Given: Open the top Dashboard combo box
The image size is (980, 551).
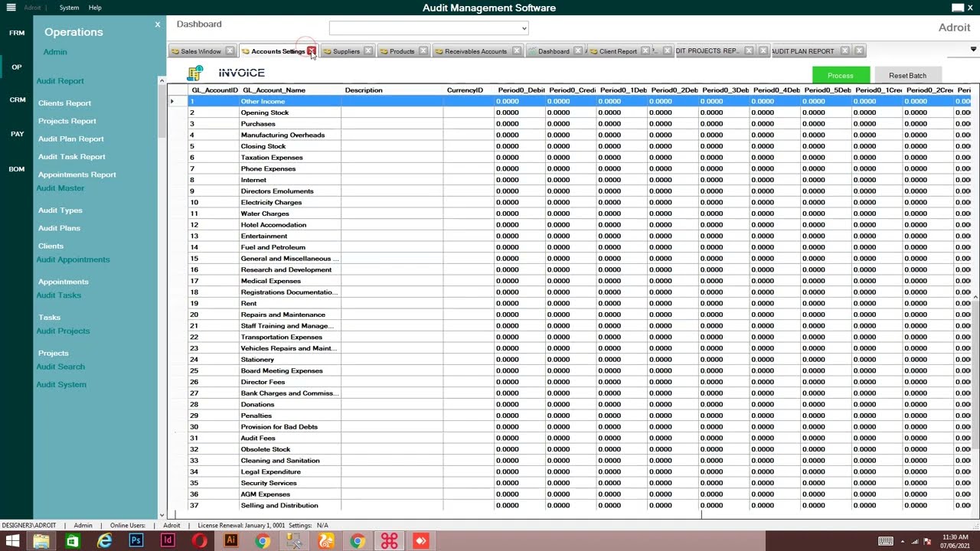Looking at the screenshot, I should [429, 28].
